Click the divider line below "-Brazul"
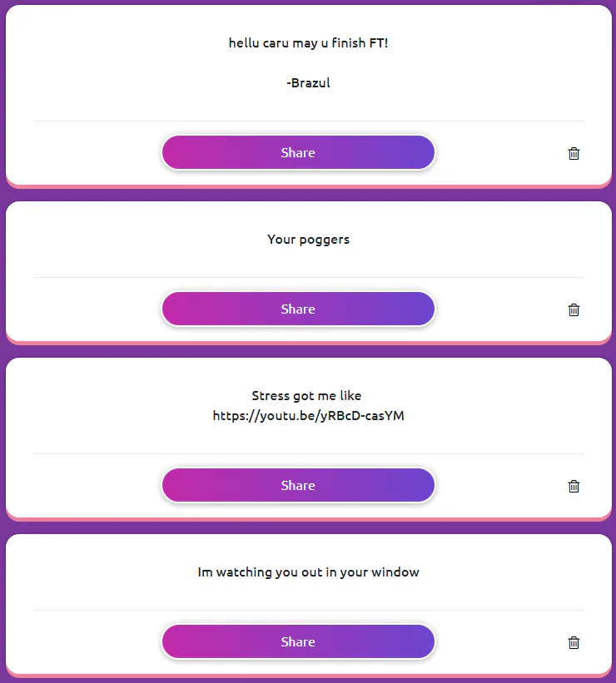The width and height of the screenshot is (616, 683). [x=308, y=121]
